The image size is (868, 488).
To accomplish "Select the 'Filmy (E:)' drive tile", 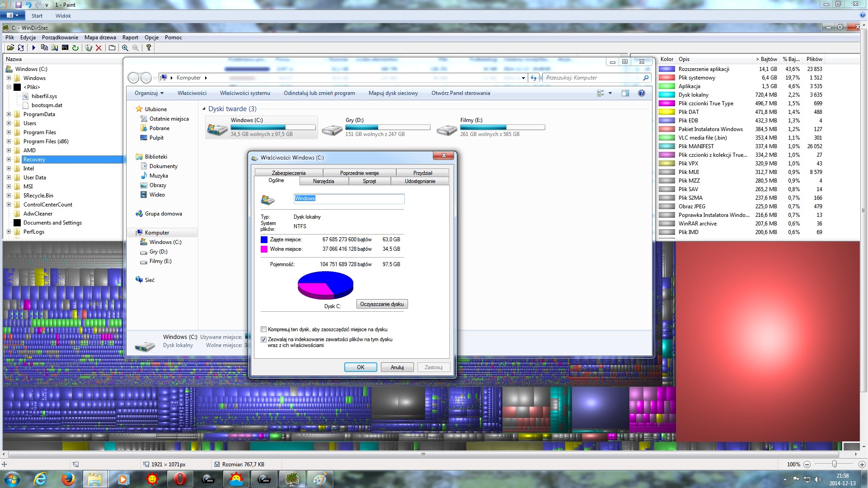I will coord(491,127).
